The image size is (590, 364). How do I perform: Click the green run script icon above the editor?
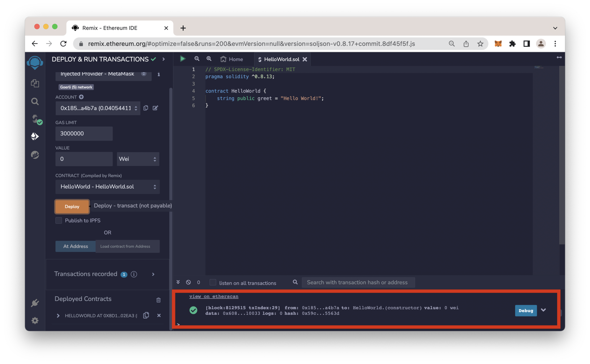(183, 59)
